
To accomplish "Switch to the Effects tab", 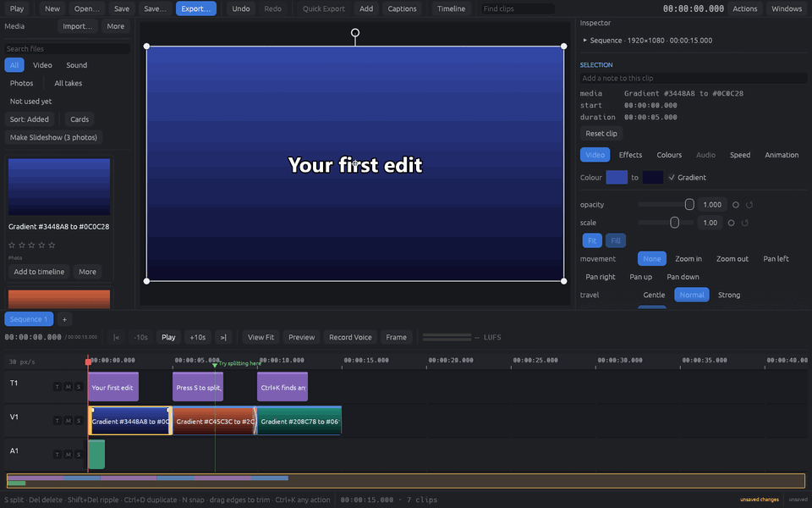I will point(630,155).
